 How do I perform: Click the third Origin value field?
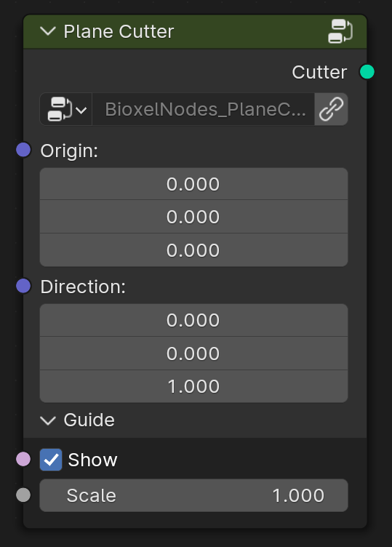pos(193,250)
